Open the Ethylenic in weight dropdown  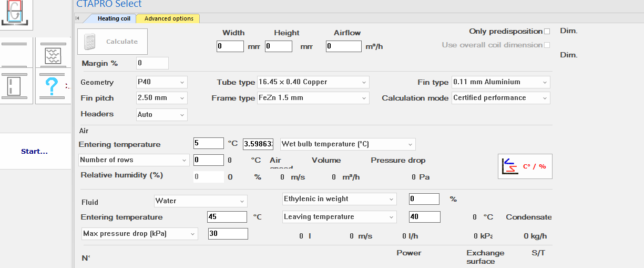point(339,199)
